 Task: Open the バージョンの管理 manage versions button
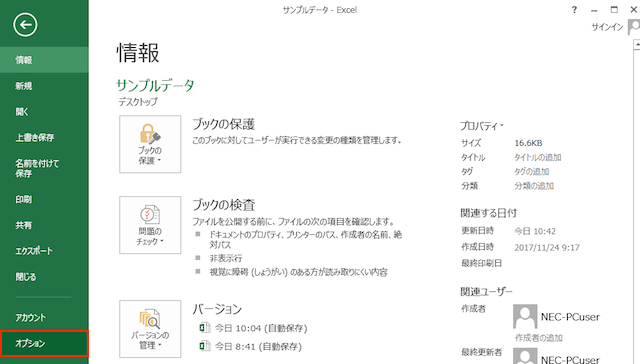[150, 329]
